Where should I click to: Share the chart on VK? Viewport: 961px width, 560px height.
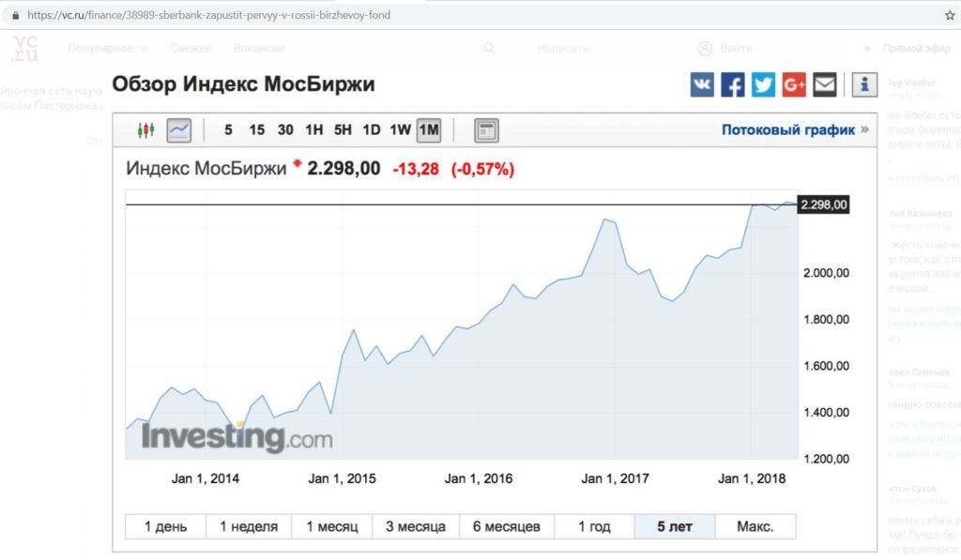coord(702,85)
